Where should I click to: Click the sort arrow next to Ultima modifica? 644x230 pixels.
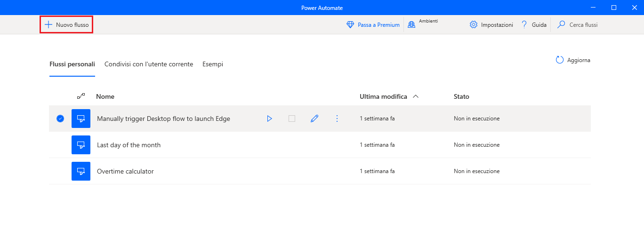point(416,96)
